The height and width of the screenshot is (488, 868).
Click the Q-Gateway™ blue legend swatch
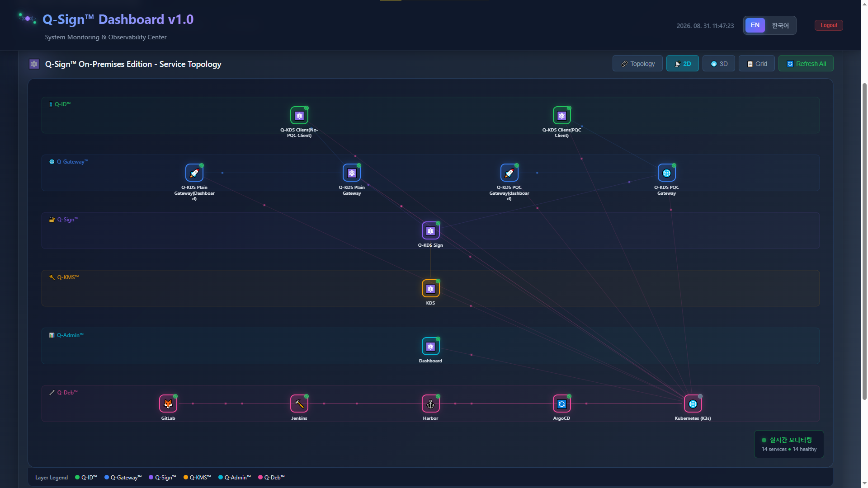pos(107,478)
